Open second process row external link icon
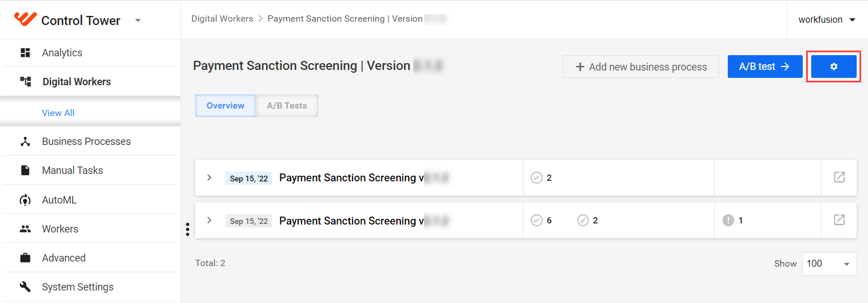This screenshot has height=303, width=868. 839,220
